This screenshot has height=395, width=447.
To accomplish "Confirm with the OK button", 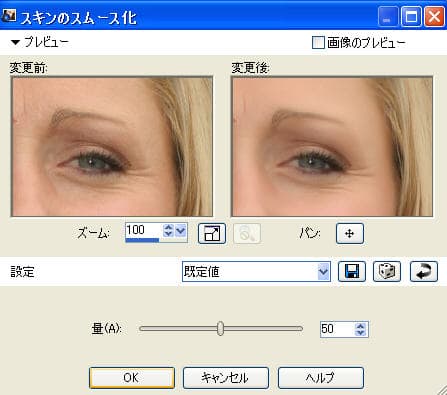I will [x=132, y=378].
